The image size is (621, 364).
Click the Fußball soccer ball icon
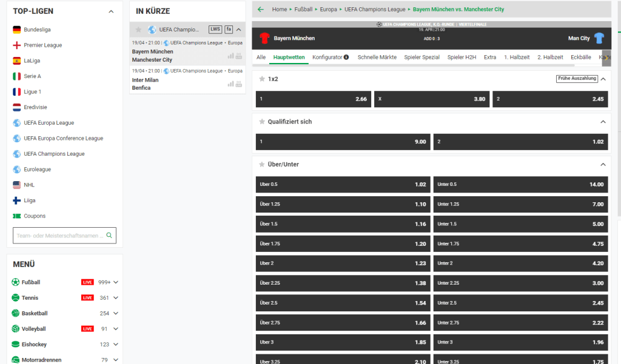tap(15, 282)
